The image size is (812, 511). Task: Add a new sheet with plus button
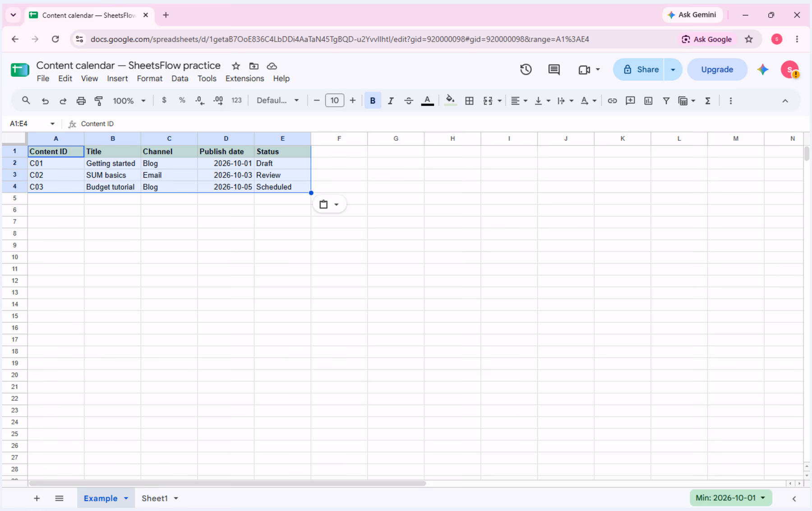click(37, 498)
